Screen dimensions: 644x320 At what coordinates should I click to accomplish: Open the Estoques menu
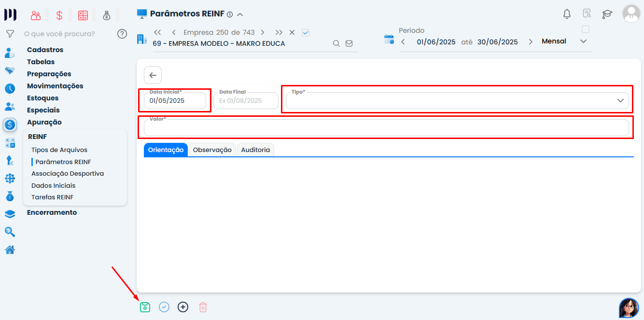pos(42,98)
